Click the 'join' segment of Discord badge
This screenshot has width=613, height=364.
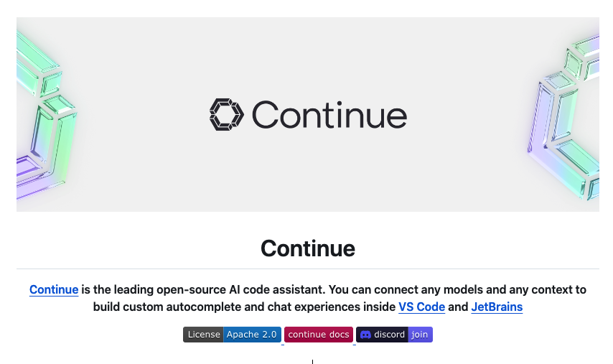(420, 335)
